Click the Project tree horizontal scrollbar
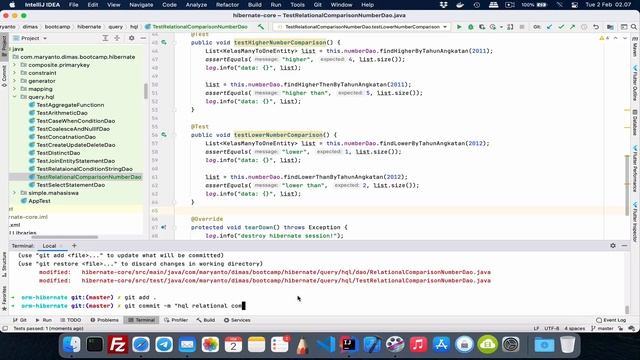The height and width of the screenshot is (360, 640). [x=64, y=237]
